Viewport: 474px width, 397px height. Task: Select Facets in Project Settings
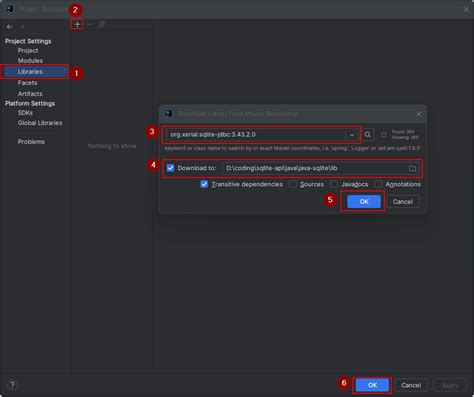click(x=27, y=83)
